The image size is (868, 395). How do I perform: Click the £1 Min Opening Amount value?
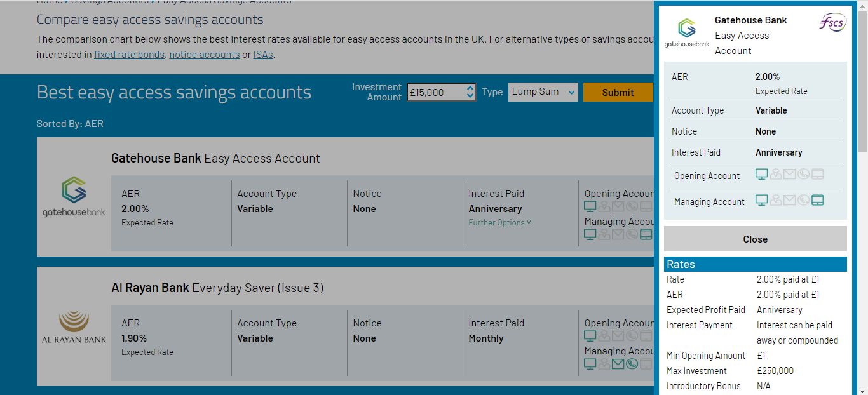pyautogui.click(x=761, y=356)
